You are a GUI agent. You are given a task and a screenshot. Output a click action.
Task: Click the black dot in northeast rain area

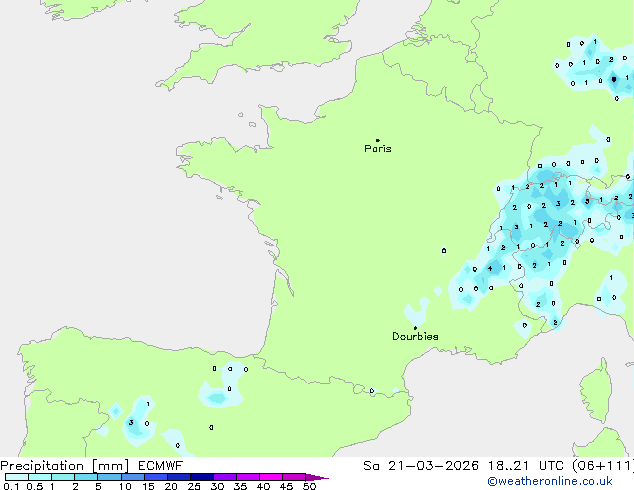613,79
